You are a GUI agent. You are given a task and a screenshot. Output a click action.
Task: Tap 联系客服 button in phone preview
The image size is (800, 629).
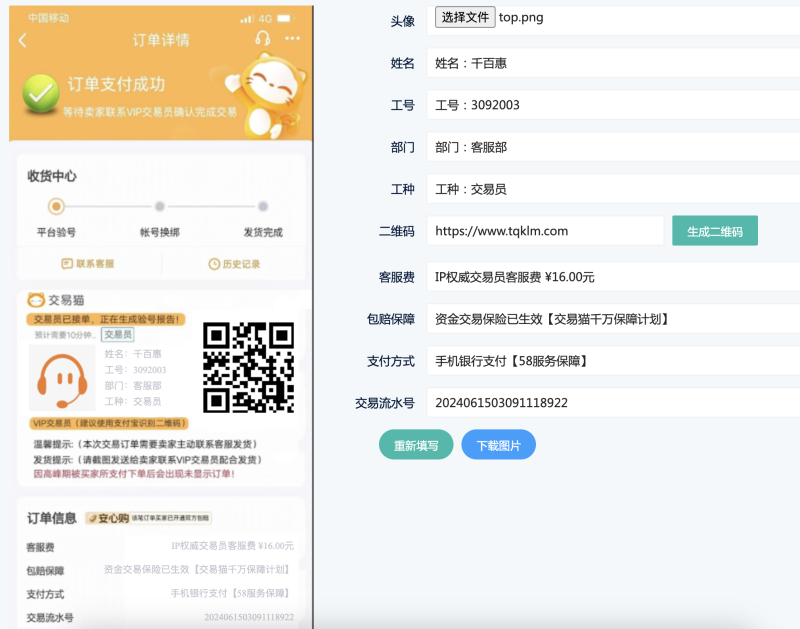click(88, 264)
